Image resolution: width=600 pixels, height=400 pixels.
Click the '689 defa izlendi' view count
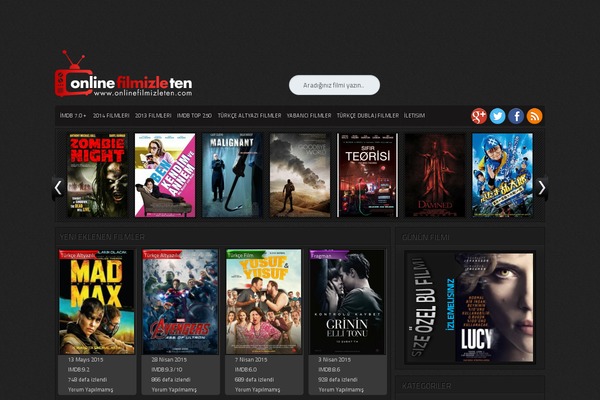tap(254, 380)
